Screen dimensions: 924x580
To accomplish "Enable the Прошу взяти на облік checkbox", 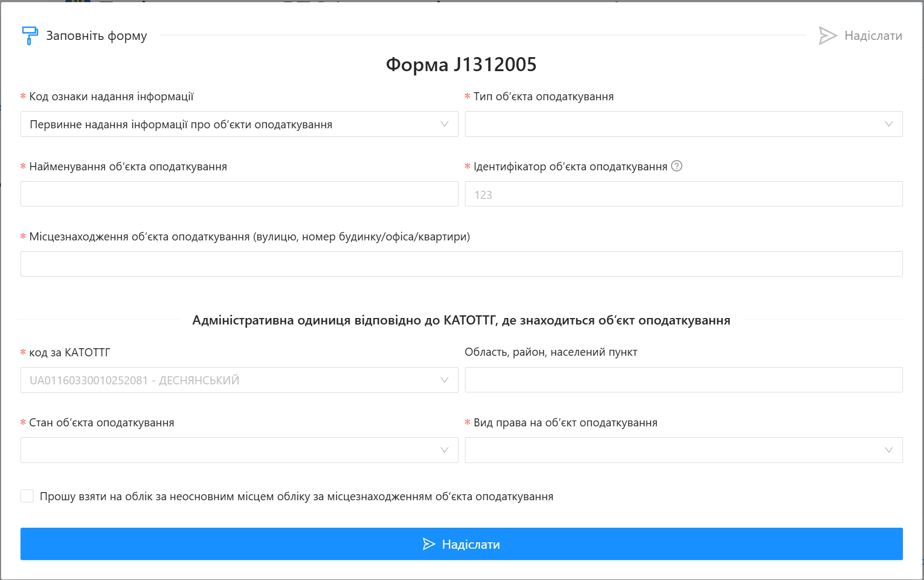I will 27,496.
